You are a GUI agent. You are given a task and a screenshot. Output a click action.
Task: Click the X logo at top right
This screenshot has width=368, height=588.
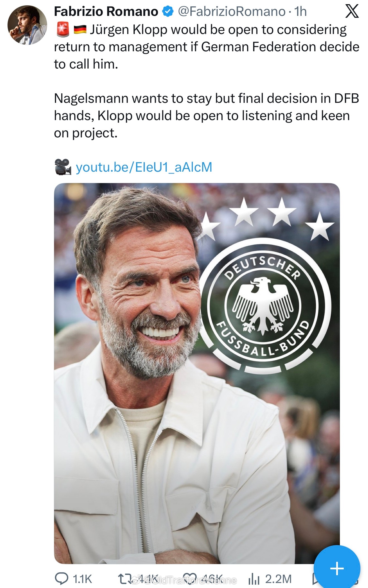352,12
